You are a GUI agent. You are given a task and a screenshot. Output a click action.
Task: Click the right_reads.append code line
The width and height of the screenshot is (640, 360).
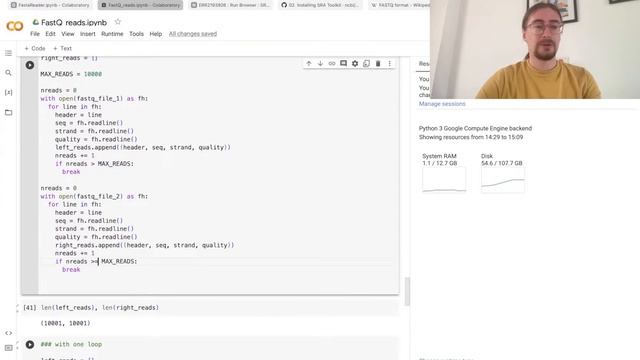(144, 245)
